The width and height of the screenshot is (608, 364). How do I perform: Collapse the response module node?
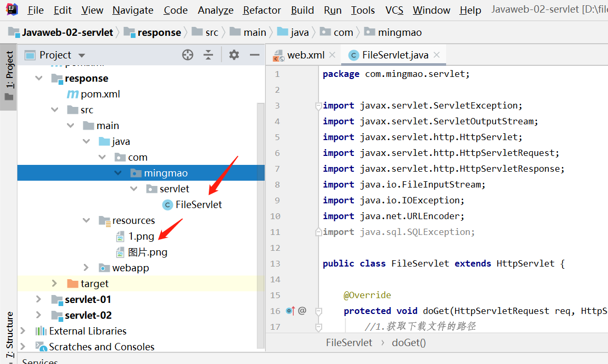click(39, 78)
